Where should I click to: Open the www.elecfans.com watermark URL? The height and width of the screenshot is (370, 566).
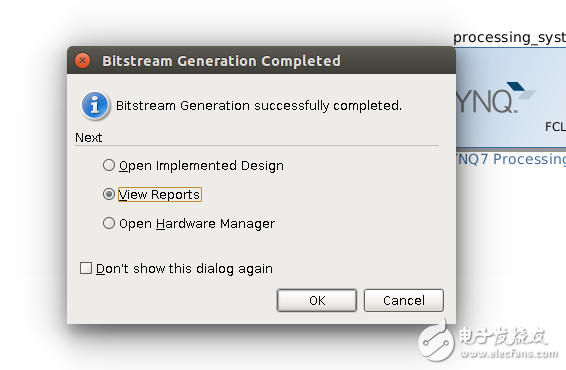pos(509,353)
